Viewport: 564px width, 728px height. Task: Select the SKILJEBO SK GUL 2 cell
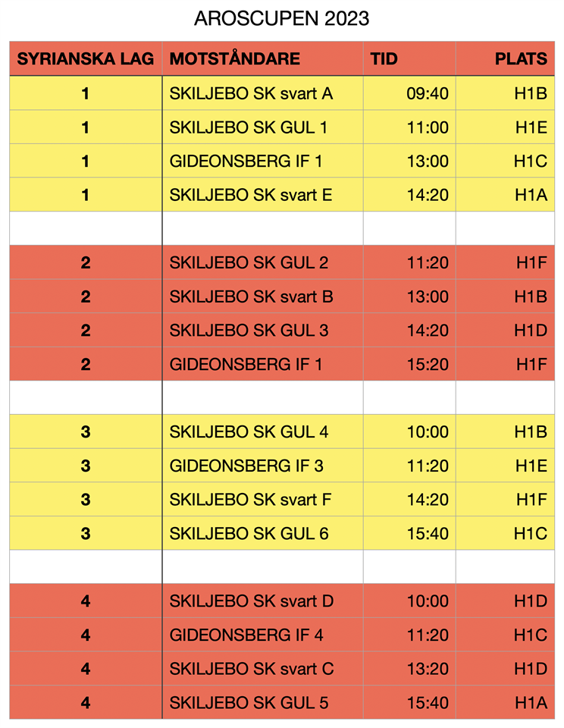point(249,263)
